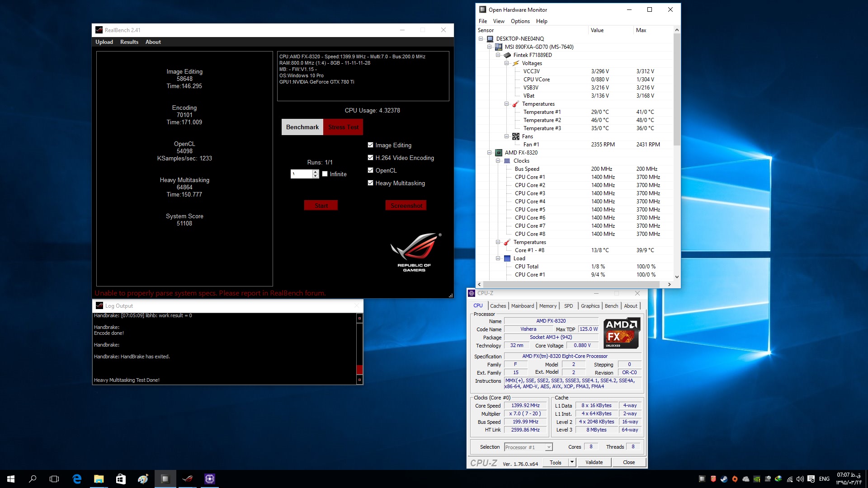This screenshot has height=488, width=868.
Task: Uncheck the Heavy Multitasking checkbox
Action: coord(370,183)
